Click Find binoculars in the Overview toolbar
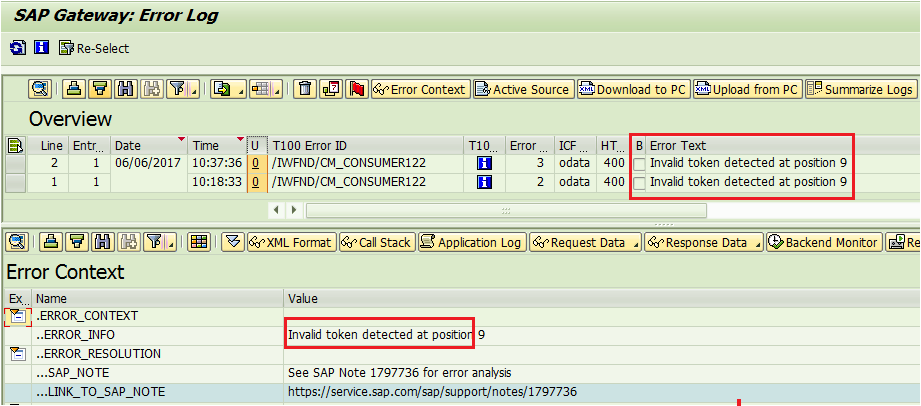The image size is (921, 406). point(125,89)
